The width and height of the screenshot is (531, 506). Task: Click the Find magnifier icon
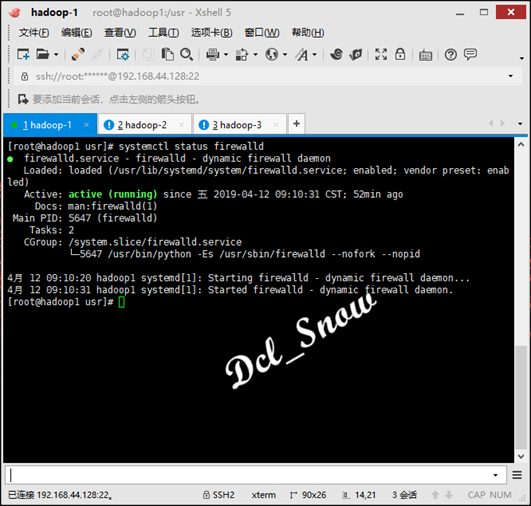tap(187, 54)
